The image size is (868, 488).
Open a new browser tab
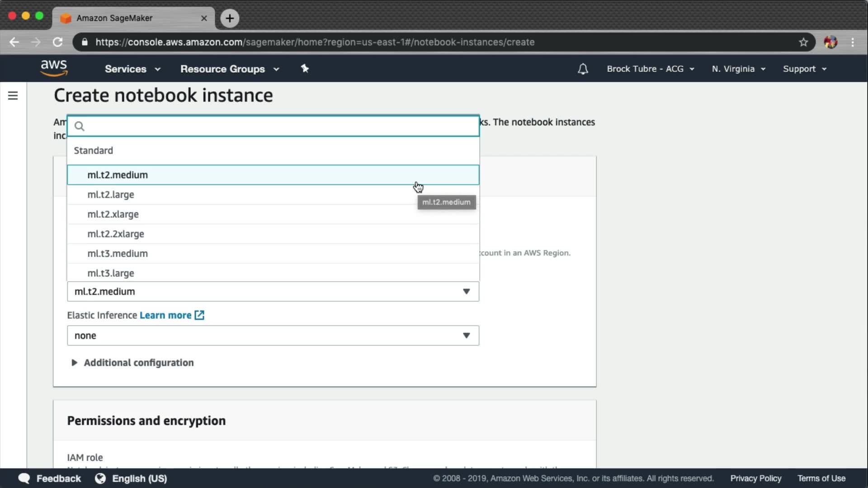coord(230,18)
